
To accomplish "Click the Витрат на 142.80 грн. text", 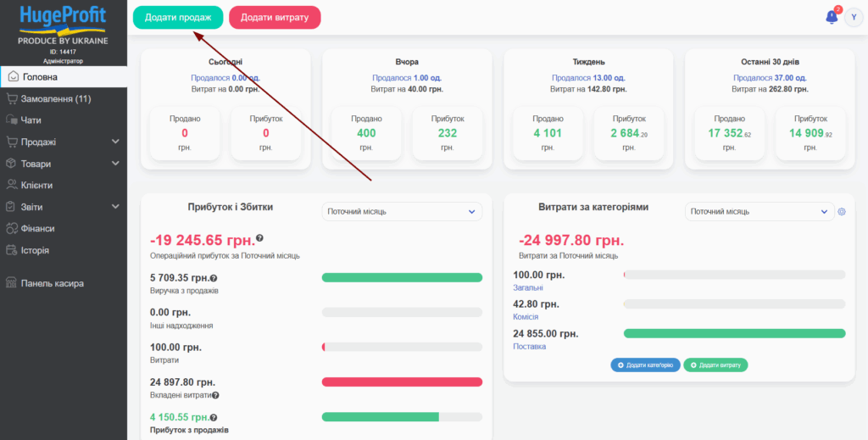I will pyautogui.click(x=588, y=88).
